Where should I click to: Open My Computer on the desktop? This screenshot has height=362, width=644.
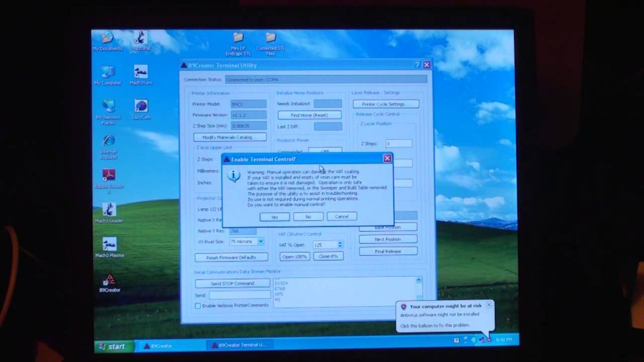tap(108, 75)
